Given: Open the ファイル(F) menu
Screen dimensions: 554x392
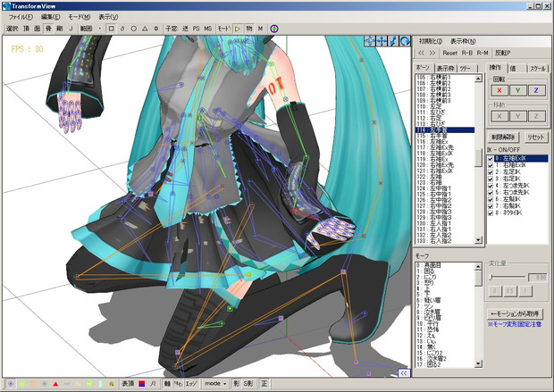Looking at the screenshot, I should click(21, 17).
